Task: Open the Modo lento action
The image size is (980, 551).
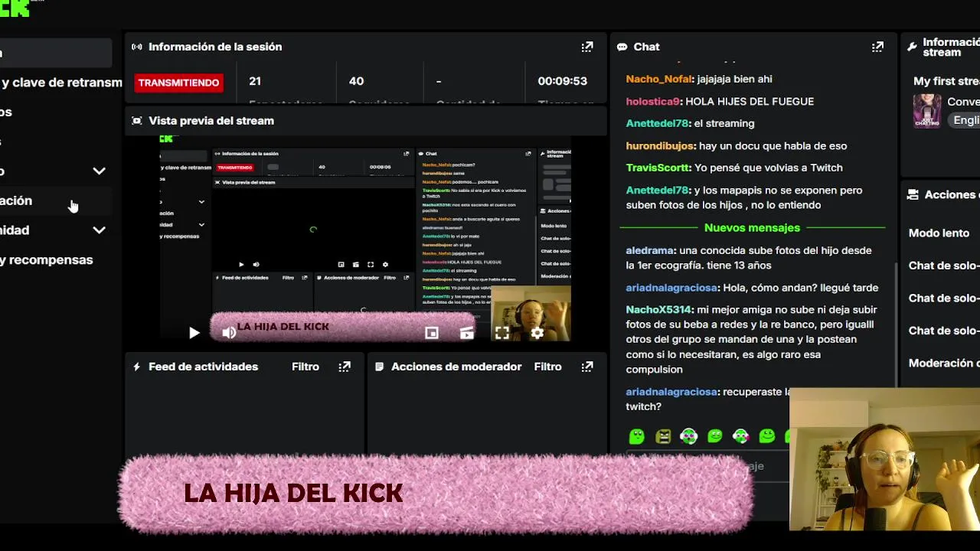Action: (x=939, y=233)
